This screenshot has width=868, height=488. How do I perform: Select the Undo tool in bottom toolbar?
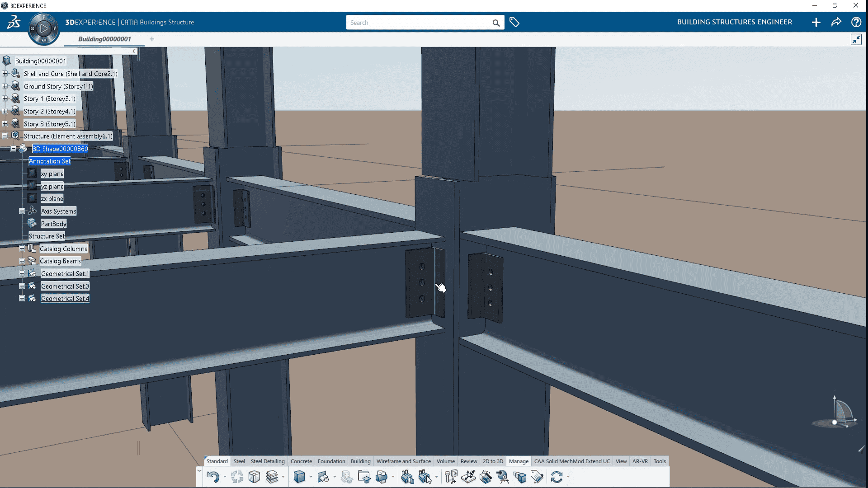pos(212,476)
